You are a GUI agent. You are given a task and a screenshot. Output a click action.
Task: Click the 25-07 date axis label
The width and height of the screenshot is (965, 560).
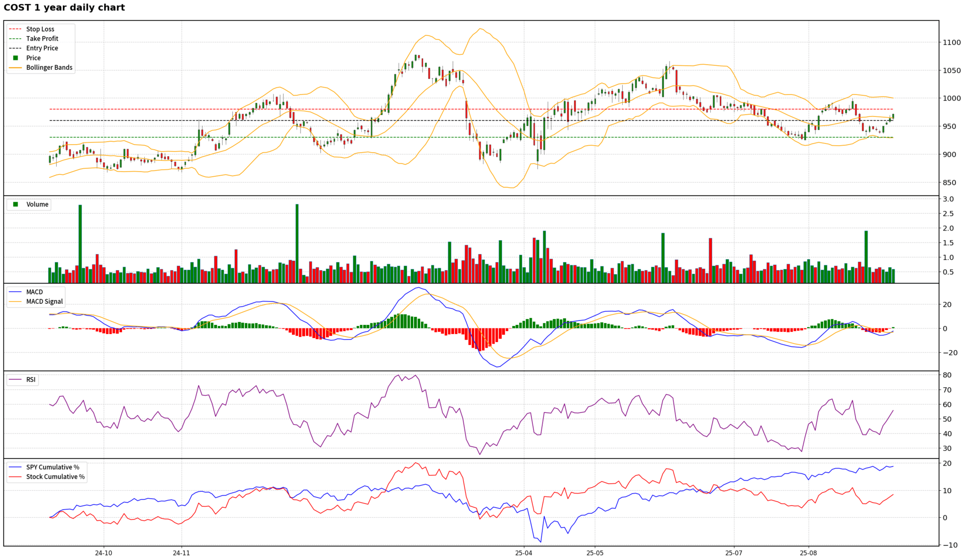coord(734,553)
